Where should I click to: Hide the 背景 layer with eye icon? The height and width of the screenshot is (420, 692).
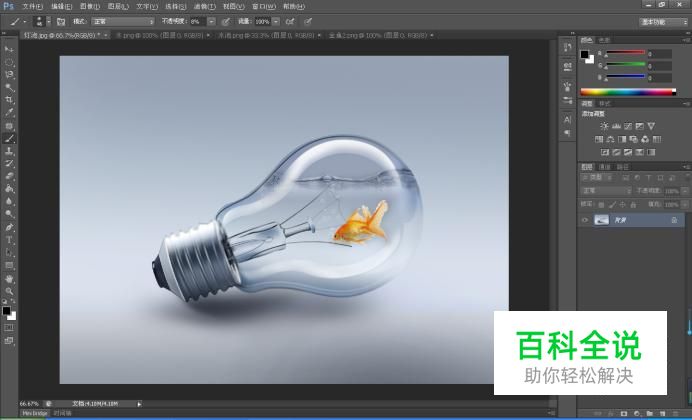point(585,220)
